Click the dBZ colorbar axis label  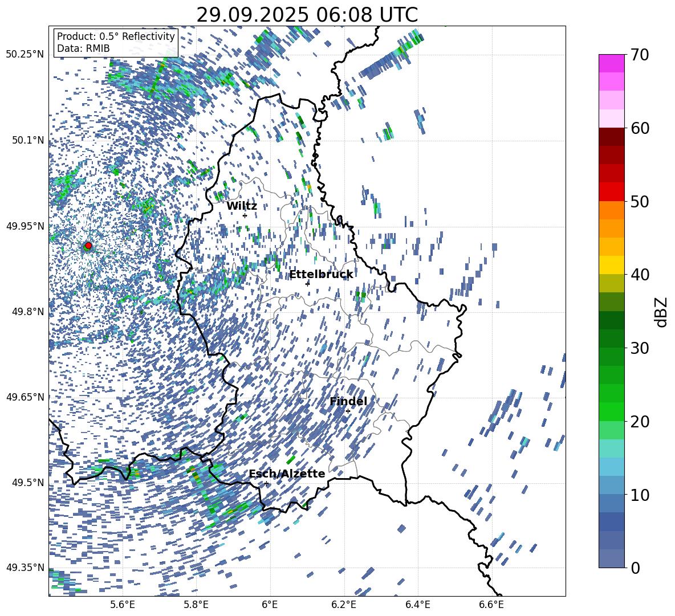(662, 312)
